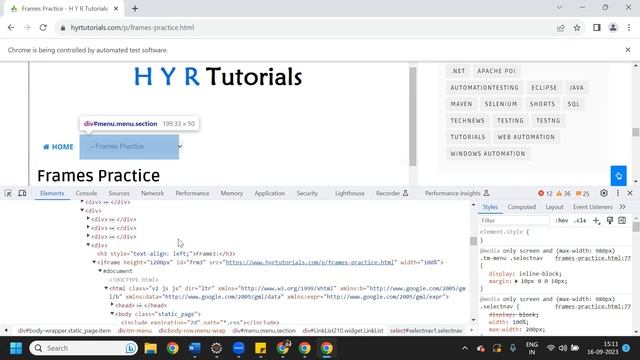Open the Frames Practice select dropdown on page
Screen dimensions: 640x360
[x=135, y=146]
